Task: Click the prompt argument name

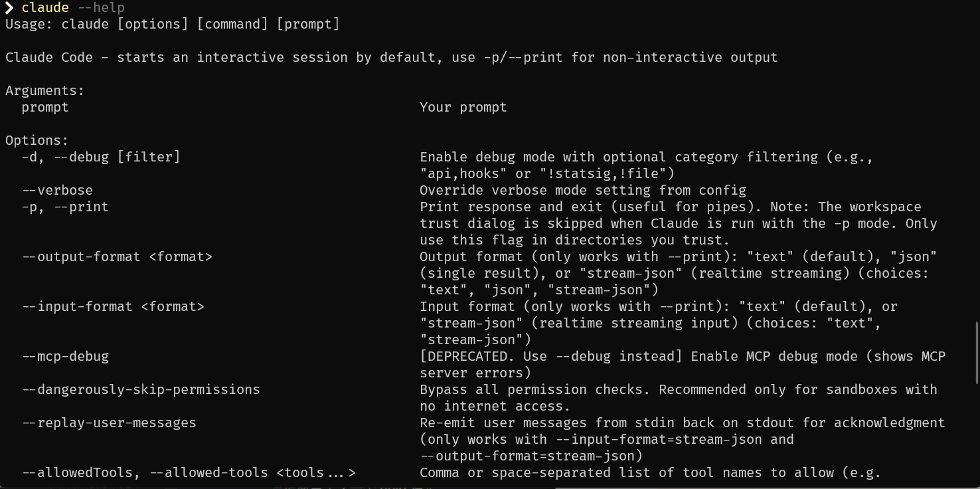Action: tap(45, 108)
